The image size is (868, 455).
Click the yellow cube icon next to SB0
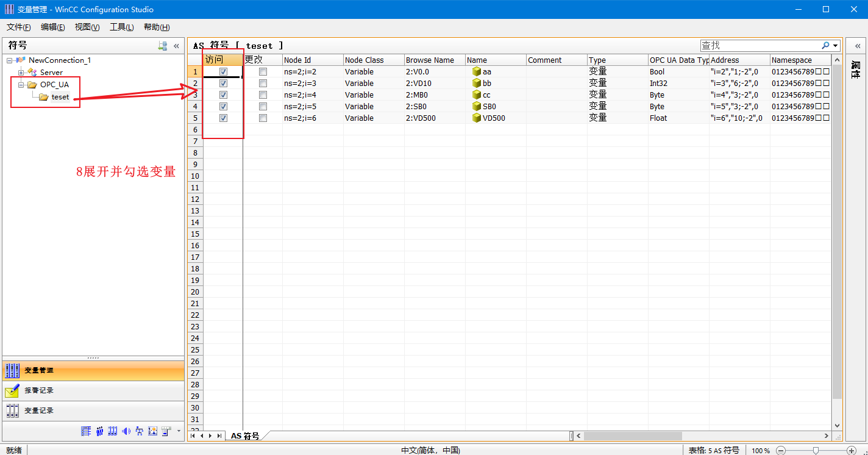pyautogui.click(x=477, y=107)
